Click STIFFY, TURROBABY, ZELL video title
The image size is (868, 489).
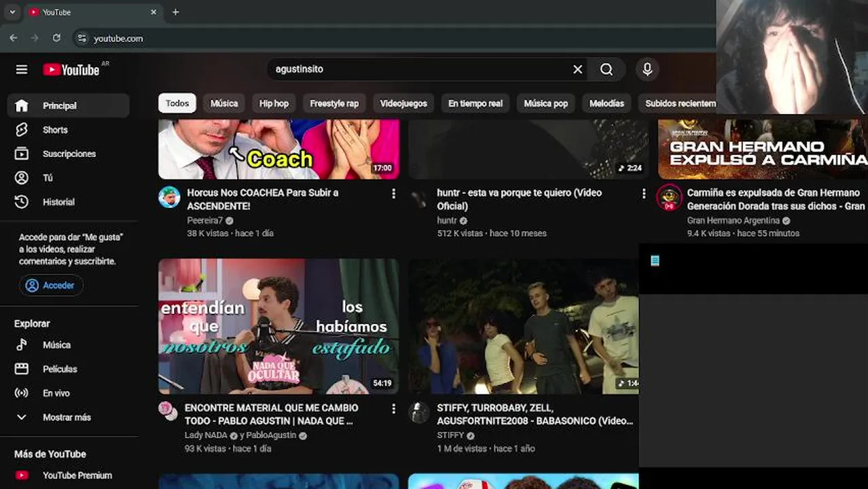(535, 414)
